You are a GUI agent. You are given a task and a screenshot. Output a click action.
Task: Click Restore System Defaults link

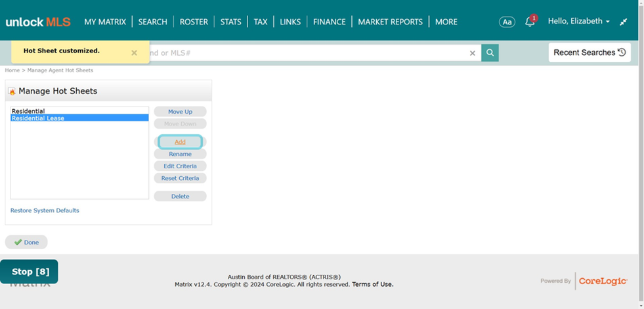point(45,210)
